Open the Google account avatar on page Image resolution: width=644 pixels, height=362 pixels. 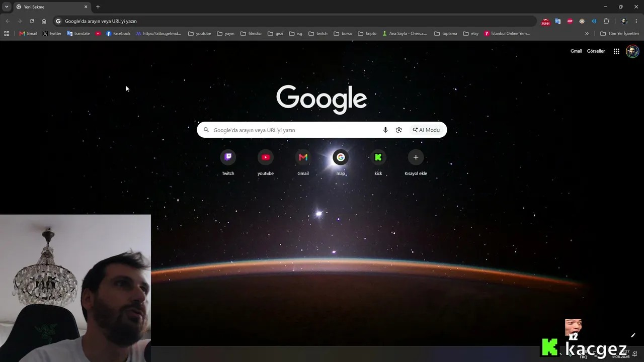coord(632,51)
